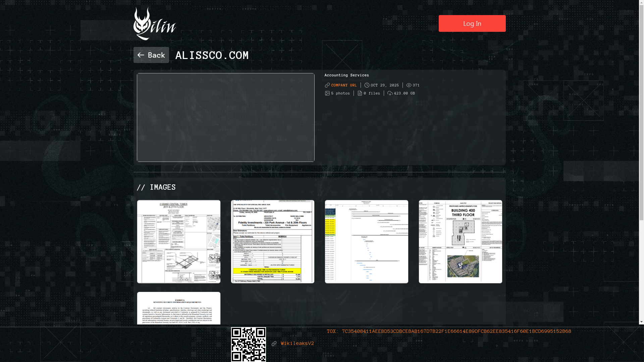Open the Exhibit K document thumbnail
Screen dimensions: 644x362
coord(179,308)
